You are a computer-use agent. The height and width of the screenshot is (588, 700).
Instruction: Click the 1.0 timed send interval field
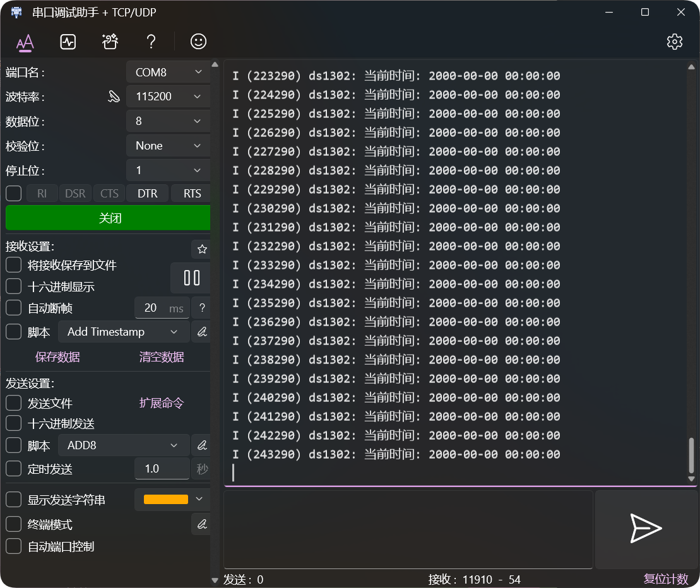162,468
